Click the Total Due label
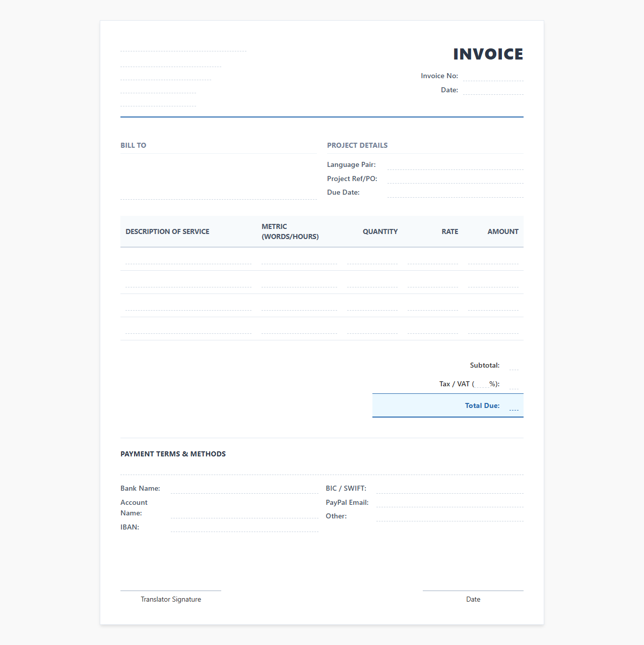Image resolution: width=644 pixels, height=645 pixels. tap(482, 405)
